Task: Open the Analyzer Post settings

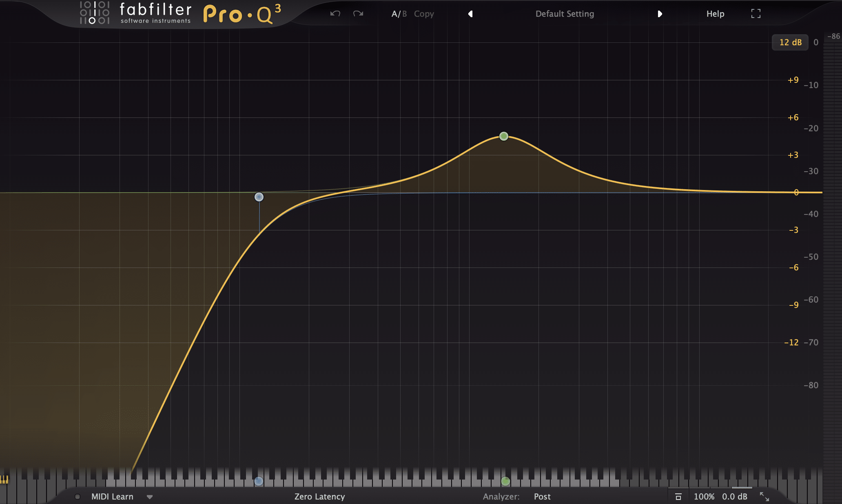Action: pyautogui.click(x=542, y=497)
